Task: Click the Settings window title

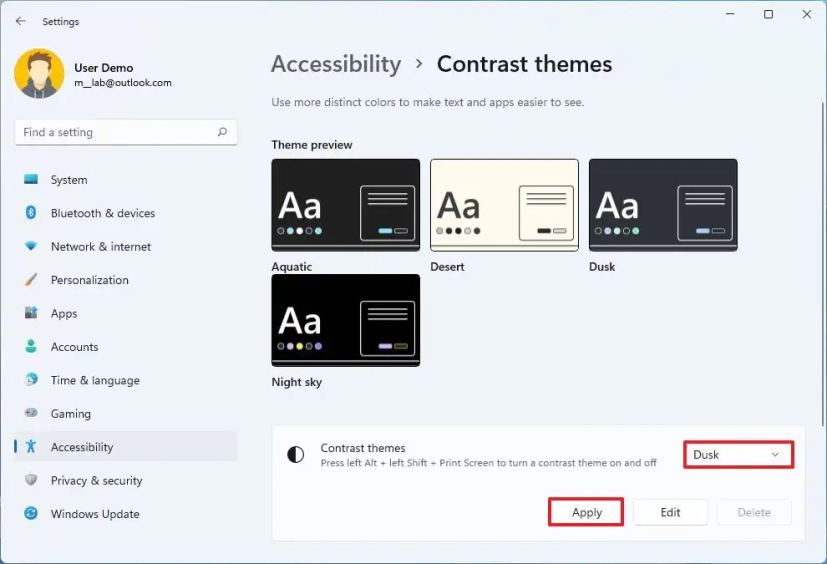Action: click(61, 21)
